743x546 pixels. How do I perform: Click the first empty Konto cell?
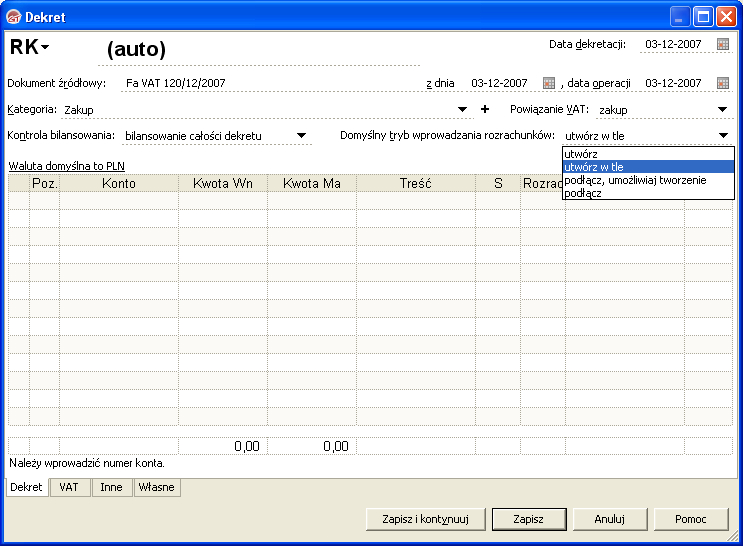click(119, 201)
